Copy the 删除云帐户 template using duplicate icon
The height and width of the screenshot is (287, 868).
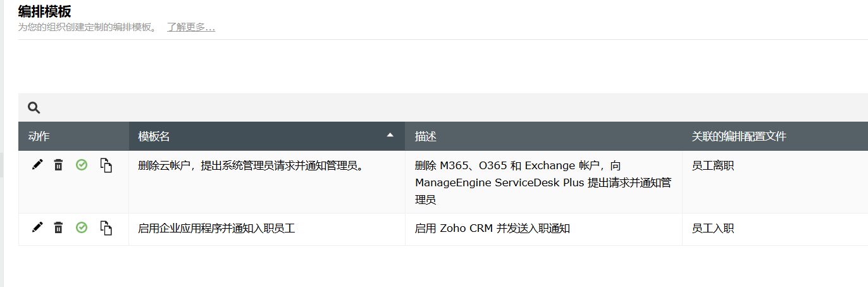click(x=106, y=165)
